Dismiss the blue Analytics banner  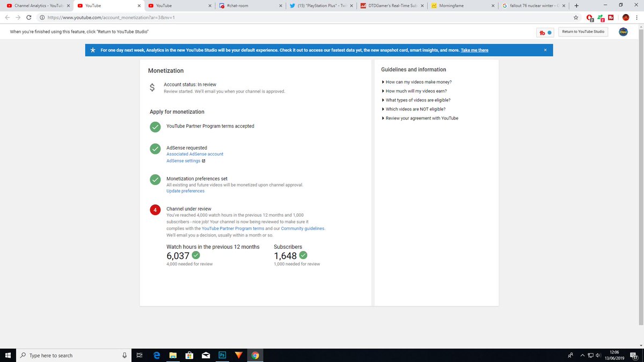point(545,50)
